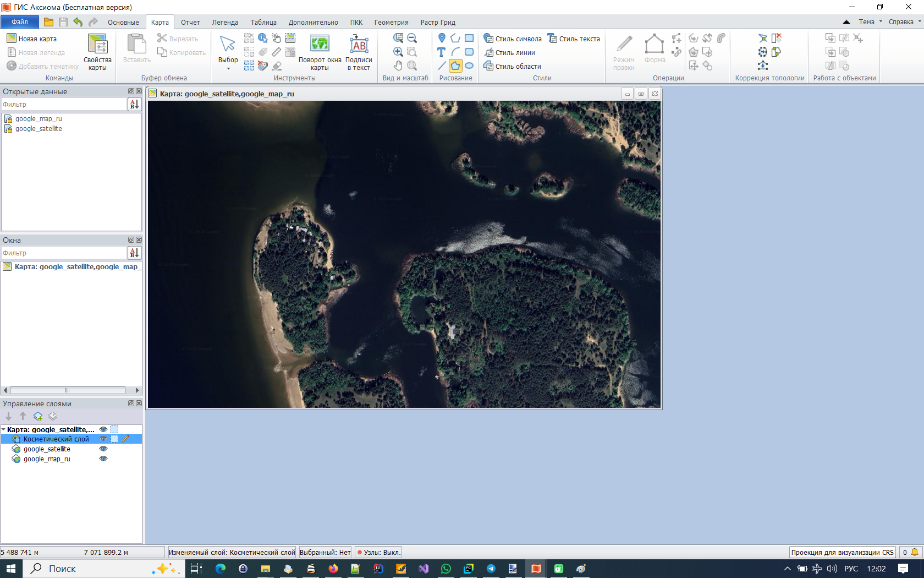Viewport: 924px width, 578px height.
Task: Open Свойства карты
Action: [x=96, y=51]
